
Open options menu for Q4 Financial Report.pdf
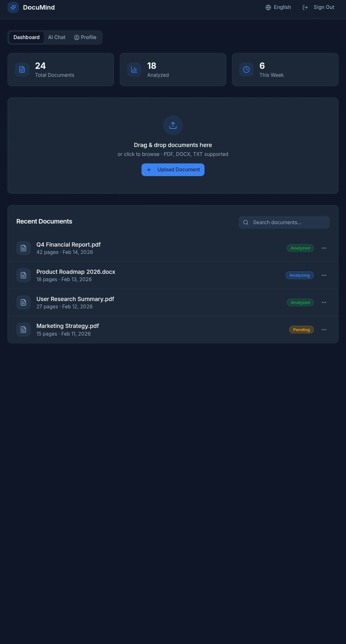[x=324, y=248]
